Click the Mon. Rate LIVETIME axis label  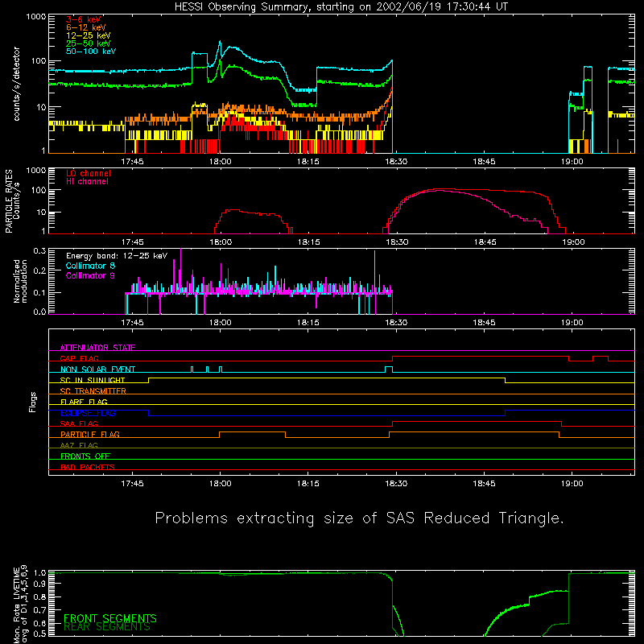pos(20,605)
